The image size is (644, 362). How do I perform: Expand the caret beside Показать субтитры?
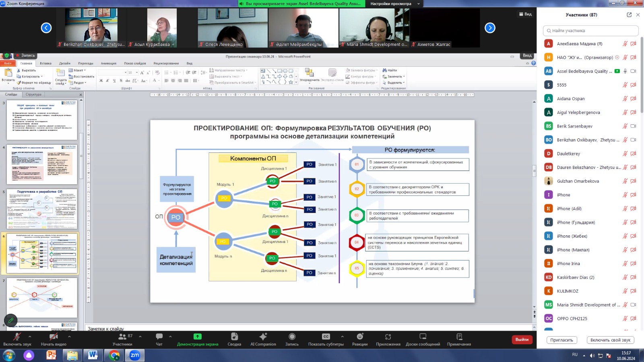(342, 336)
